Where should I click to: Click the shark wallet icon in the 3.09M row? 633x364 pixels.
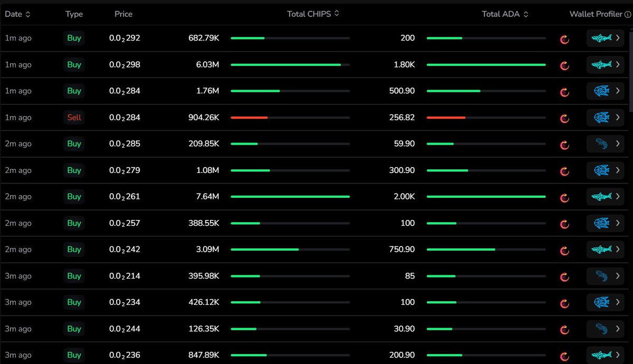pyautogui.click(x=601, y=249)
